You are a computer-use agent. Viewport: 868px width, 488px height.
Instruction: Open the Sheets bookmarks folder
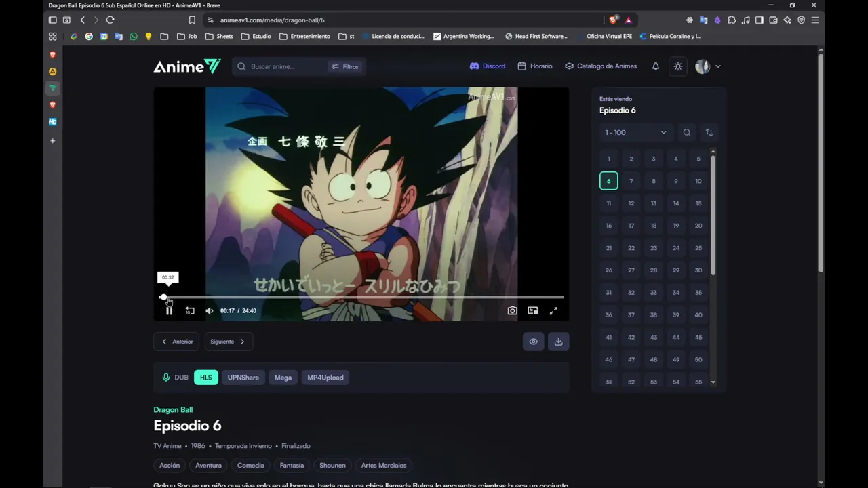click(219, 37)
